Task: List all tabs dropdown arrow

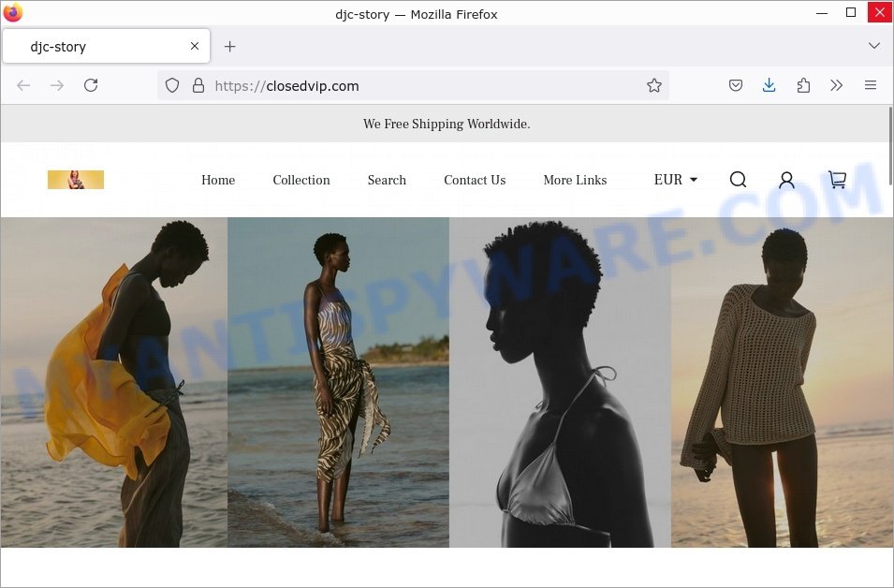Action: click(x=874, y=46)
